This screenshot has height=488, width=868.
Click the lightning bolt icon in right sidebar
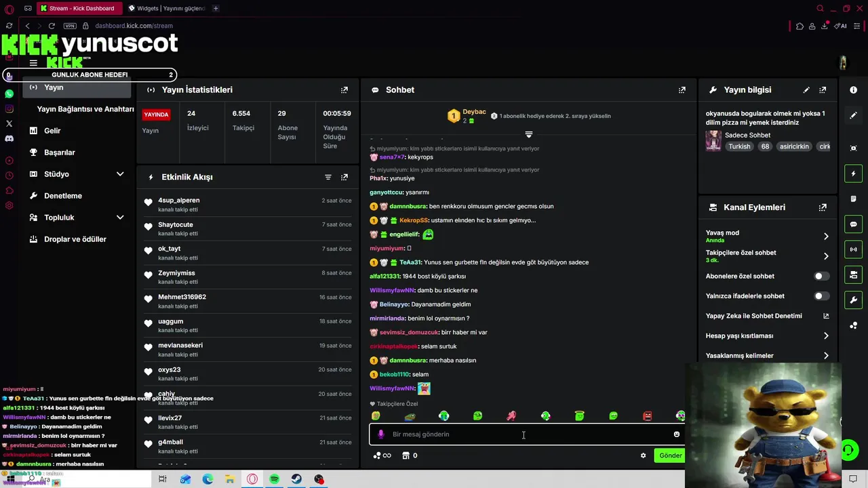pos(853,174)
